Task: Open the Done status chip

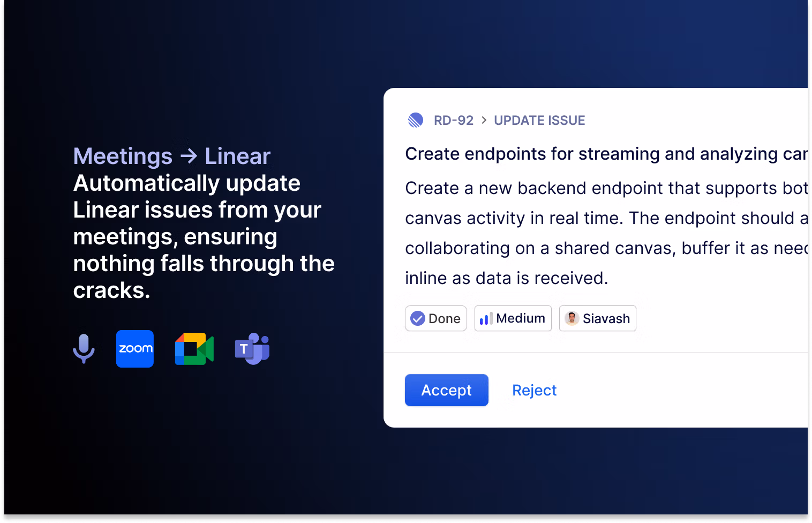Action: click(436, 318)
